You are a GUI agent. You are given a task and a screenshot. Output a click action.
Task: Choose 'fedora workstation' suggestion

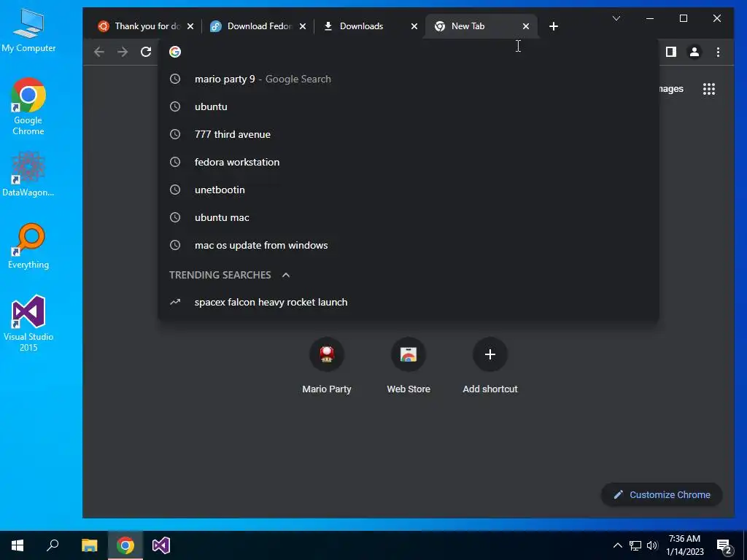click(x=409, y=162)
